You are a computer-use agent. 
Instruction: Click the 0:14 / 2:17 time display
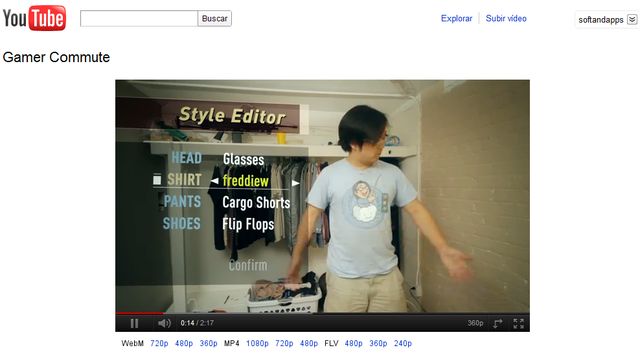197,323
